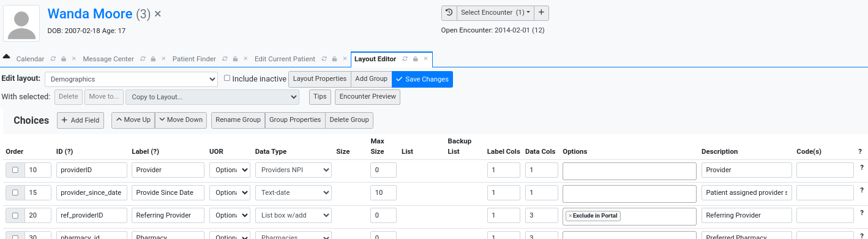
Task: Open the Copy to Layout dropdown
Action: tap(212, 97)
